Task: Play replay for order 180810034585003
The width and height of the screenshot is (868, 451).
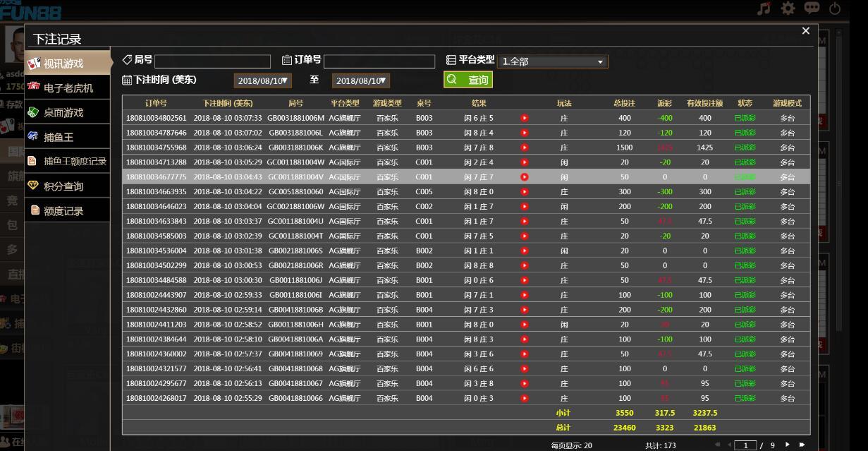Action: pyautogui.click(x=524, y=236)
